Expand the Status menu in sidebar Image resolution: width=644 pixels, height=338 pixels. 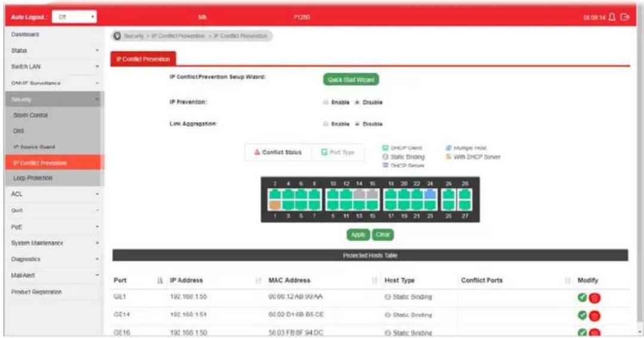coord(55,51)
